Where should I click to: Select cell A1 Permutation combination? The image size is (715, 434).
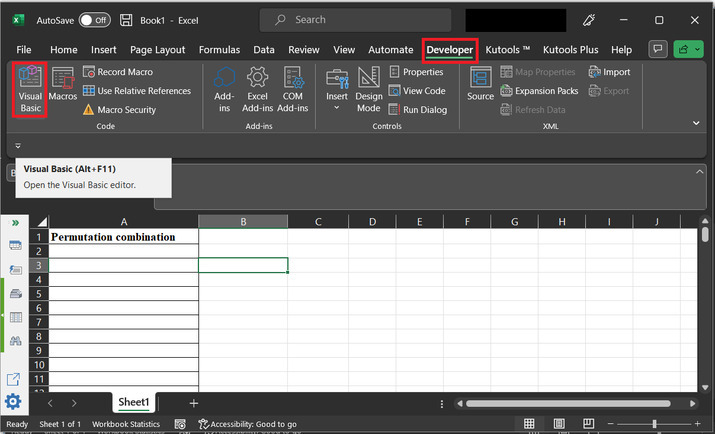[124, 237]
